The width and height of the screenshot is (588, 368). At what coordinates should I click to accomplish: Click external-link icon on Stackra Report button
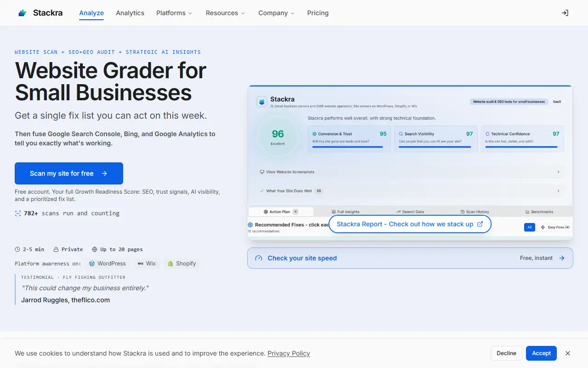click(x=480, y=224)
